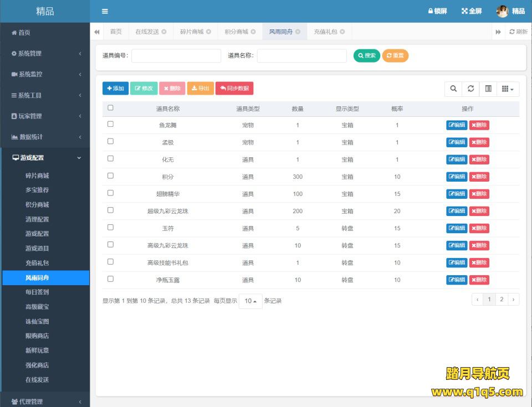Screen dimensions: 532x407
Task: Open 每日签到 in the sidebar
Action: (x=37, y=292)
